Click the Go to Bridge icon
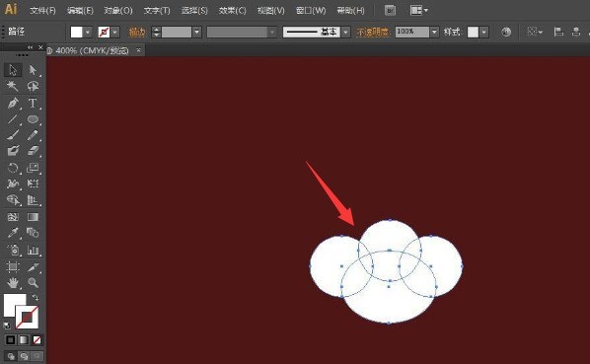 tap(390, 11)
